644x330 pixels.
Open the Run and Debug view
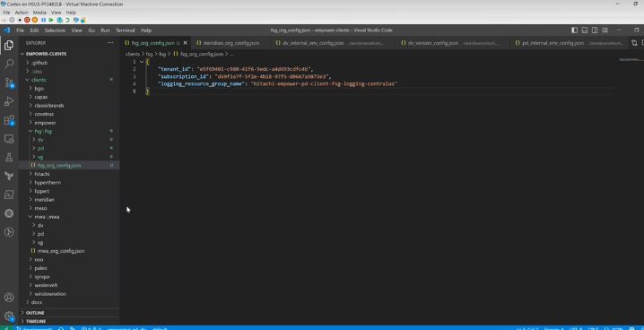click(x=9, y=101)
